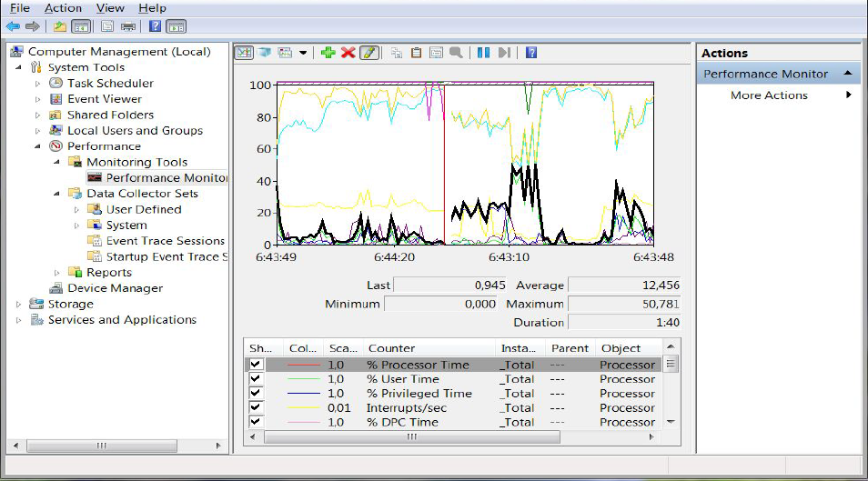868x481 pixels.
Task: Click More Actions in Actions pane
Action: point(769,95)
